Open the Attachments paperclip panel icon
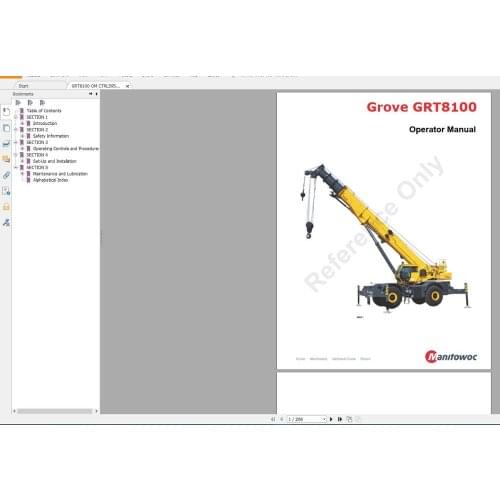Screen dimensions: 500x500 6,175
